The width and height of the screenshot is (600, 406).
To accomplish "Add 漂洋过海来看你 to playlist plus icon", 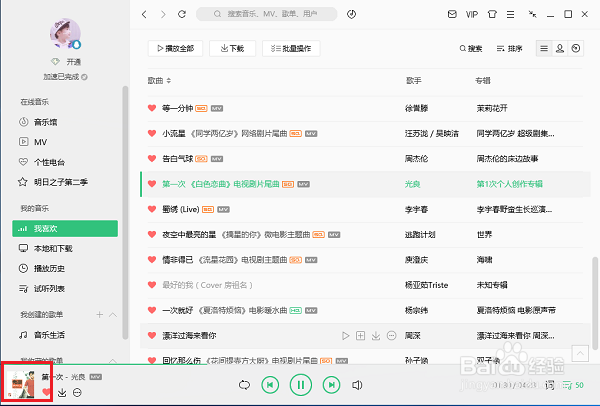I will 360,336.
